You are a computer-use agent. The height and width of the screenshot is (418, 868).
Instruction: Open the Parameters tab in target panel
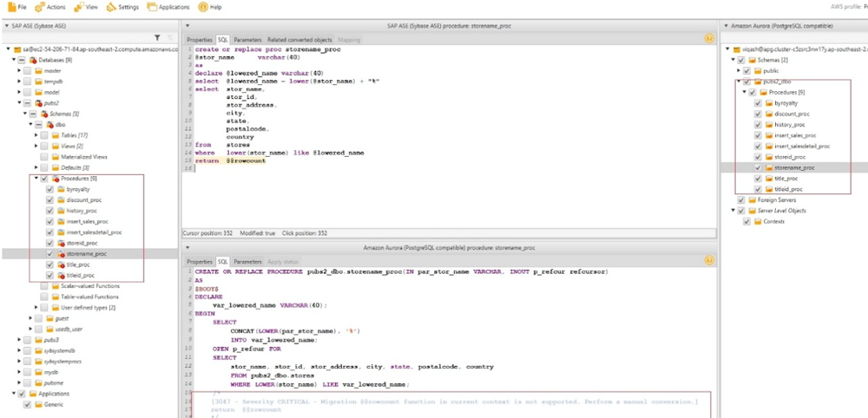coord(247,261)
